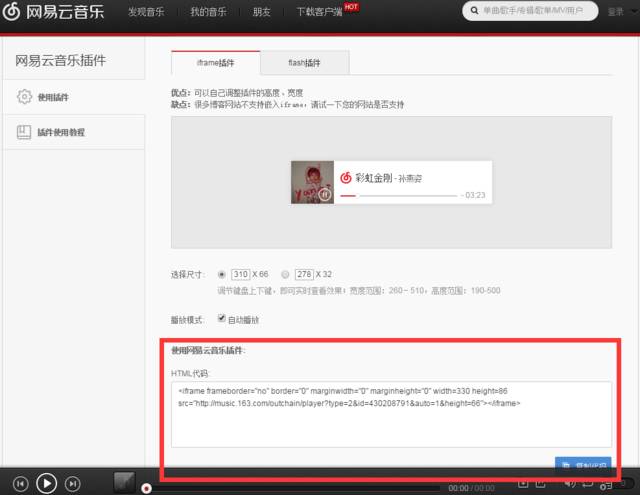Click the bottom player's progress handle
Screen dimensions: 640x495
pos(147,488)
